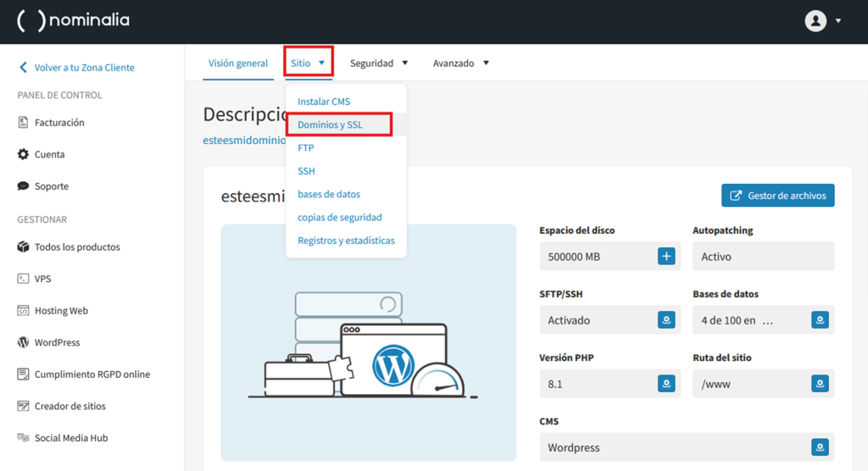Open VPS in the sidebar
This screenshot has height=471, width=868.
[x=42, y=279]
